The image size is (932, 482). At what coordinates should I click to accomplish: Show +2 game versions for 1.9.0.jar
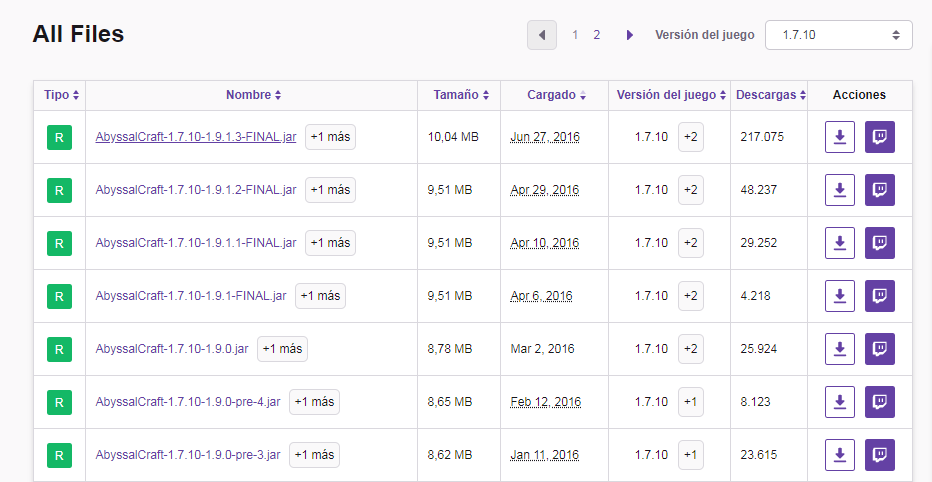point(691,348)
